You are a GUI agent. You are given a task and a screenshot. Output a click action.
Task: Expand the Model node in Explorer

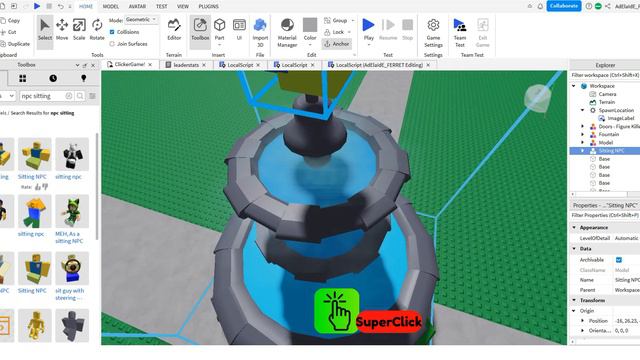tap(582, 142)
